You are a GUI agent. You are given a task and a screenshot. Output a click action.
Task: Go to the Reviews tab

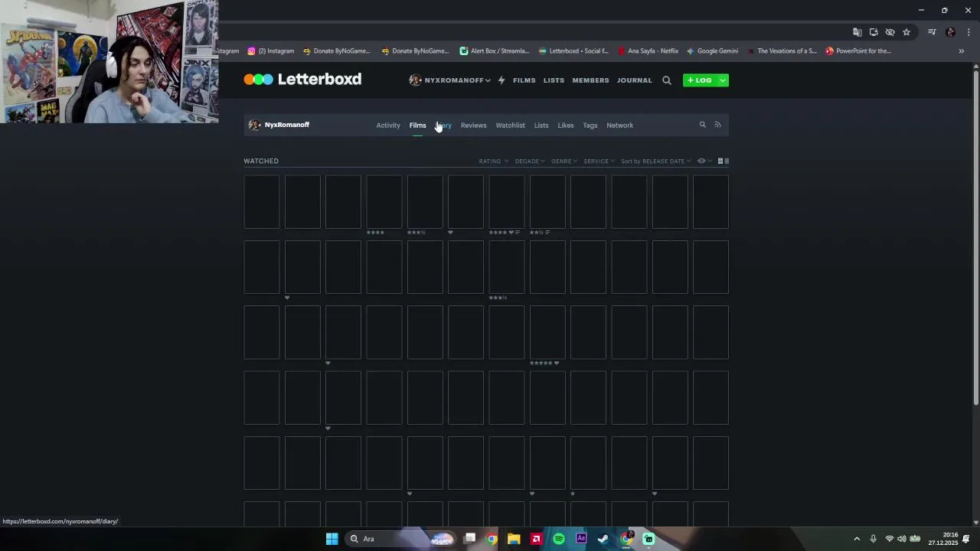473,126
